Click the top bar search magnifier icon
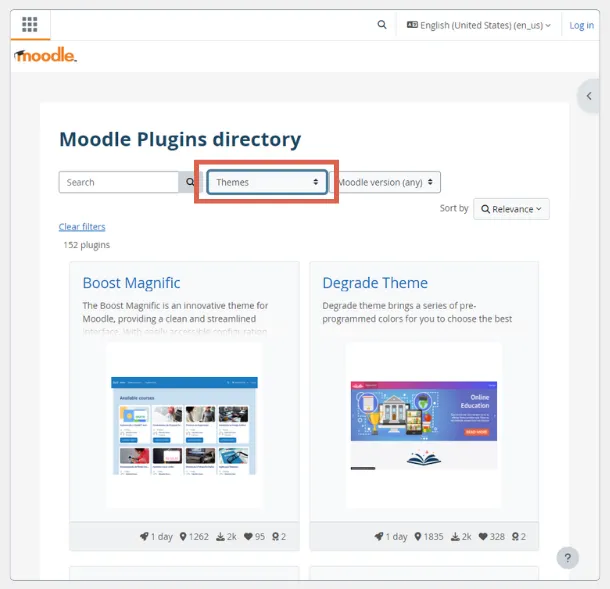 click(382, 25)
